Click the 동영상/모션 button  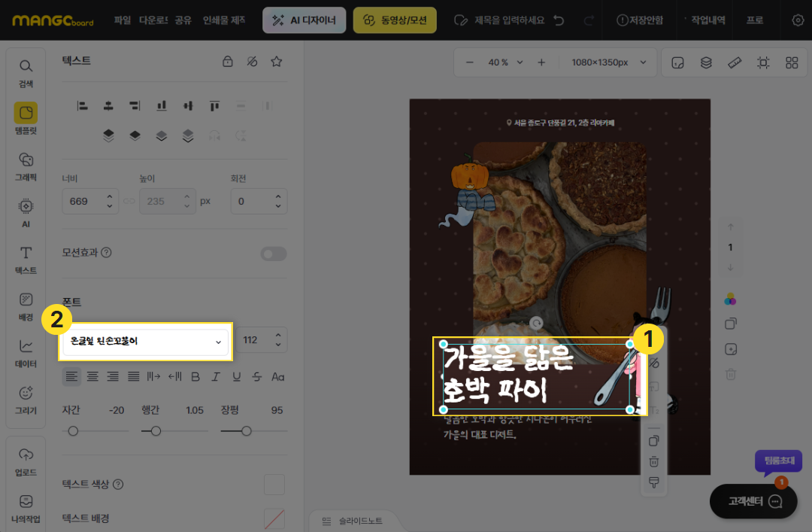(395, 20)
